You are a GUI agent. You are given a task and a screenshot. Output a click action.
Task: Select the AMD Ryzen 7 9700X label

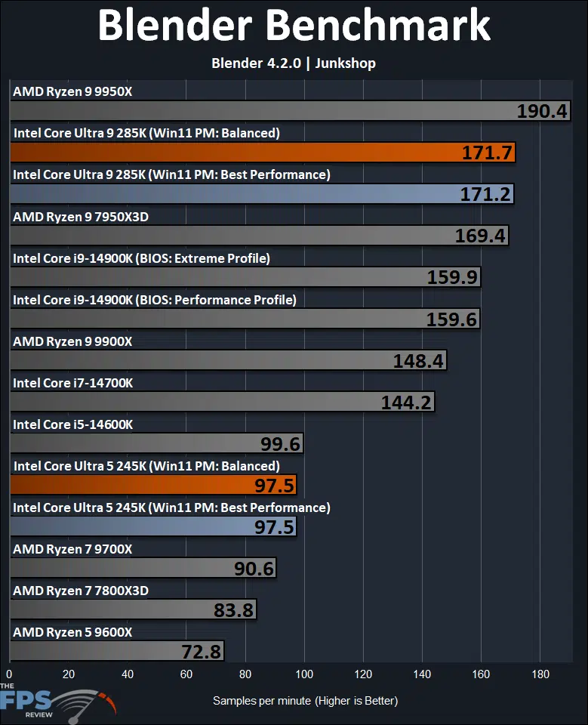pos(72,549)
